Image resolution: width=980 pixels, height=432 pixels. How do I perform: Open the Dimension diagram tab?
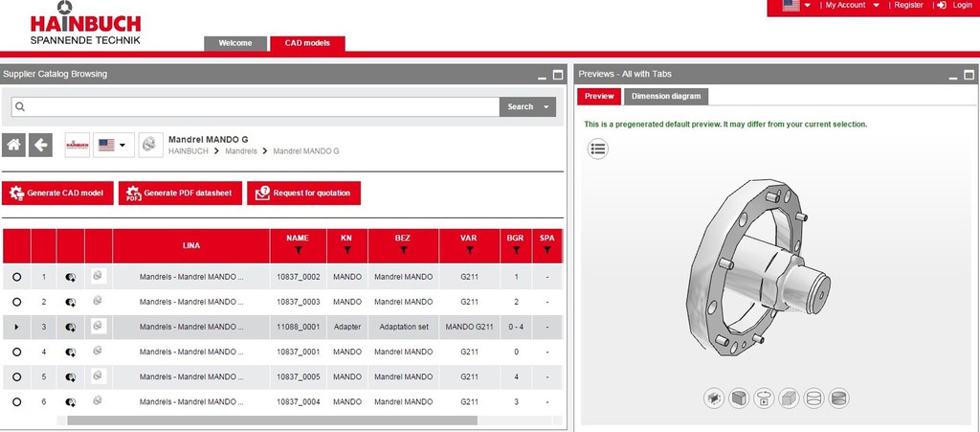coord(666,97)
